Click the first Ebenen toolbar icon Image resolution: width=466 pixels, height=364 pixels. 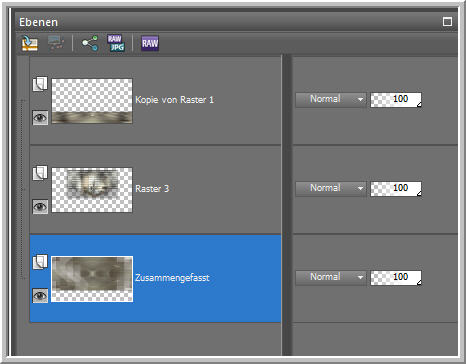tap(30, 43)
